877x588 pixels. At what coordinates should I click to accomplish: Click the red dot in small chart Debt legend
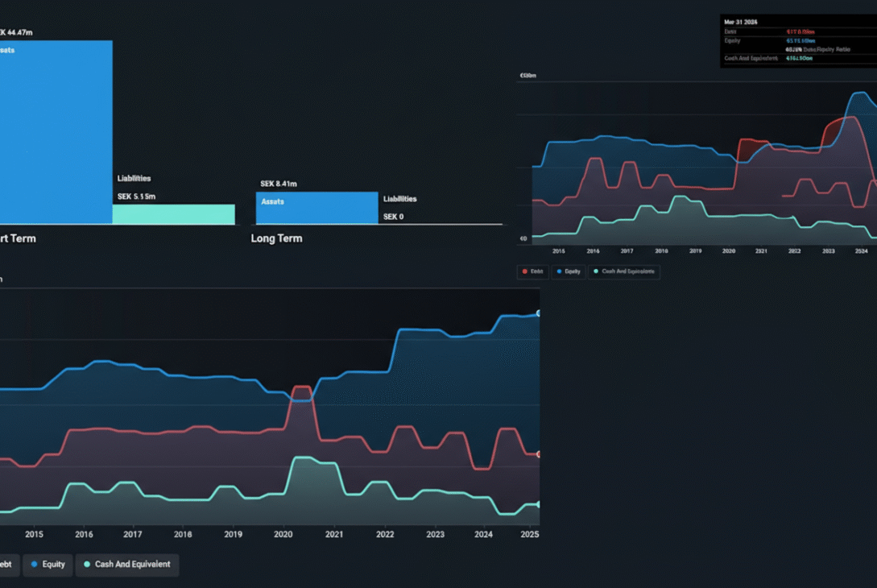click(x=524, y=271)
